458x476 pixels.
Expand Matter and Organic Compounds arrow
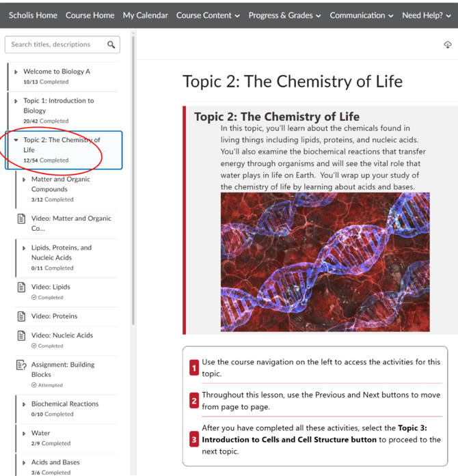click(24, 180)
